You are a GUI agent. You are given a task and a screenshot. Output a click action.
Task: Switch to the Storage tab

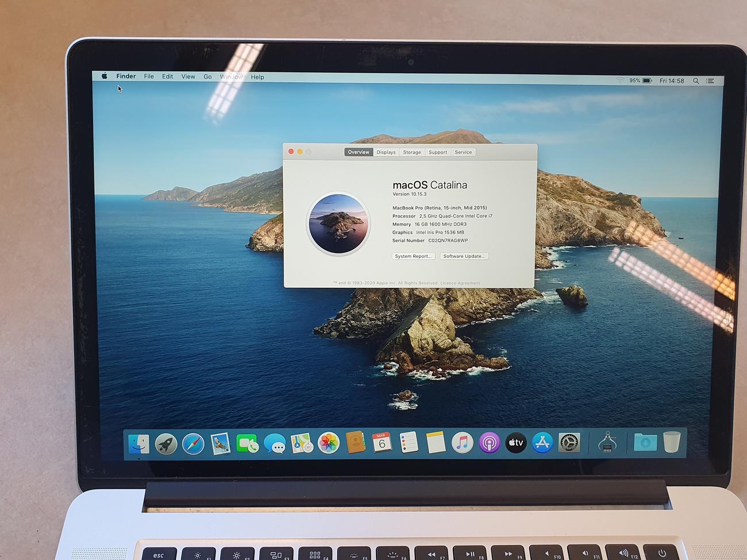[x=412, y=152]
